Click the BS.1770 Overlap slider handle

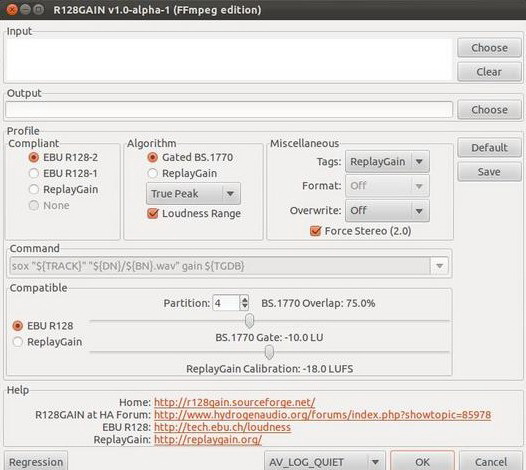[x=249, y=321]
